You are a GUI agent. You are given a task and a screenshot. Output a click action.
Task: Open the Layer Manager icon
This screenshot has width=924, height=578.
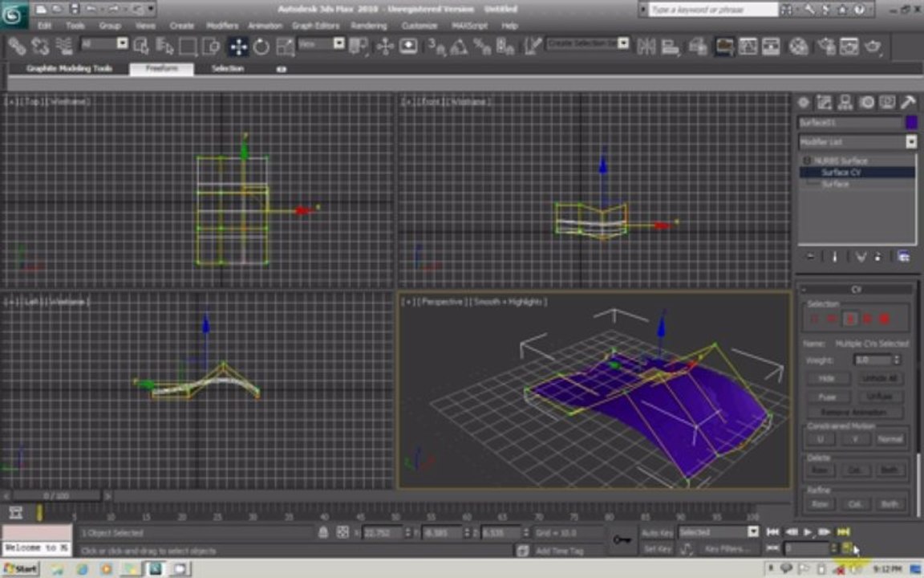698,46
